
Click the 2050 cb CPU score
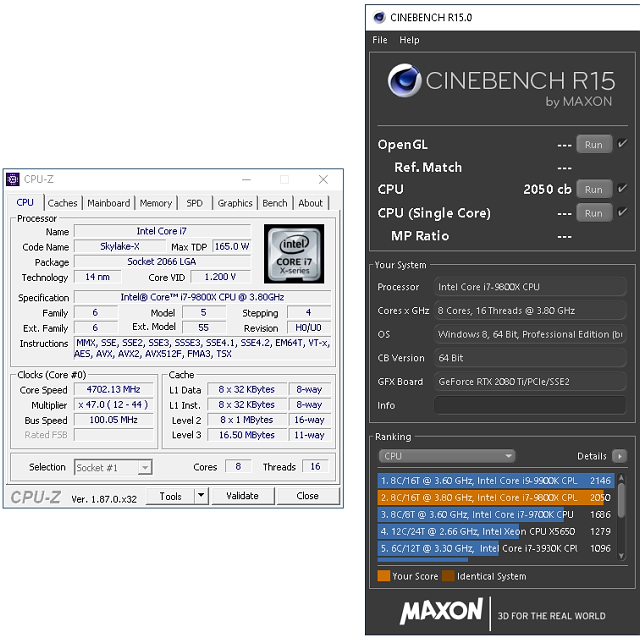547,189
